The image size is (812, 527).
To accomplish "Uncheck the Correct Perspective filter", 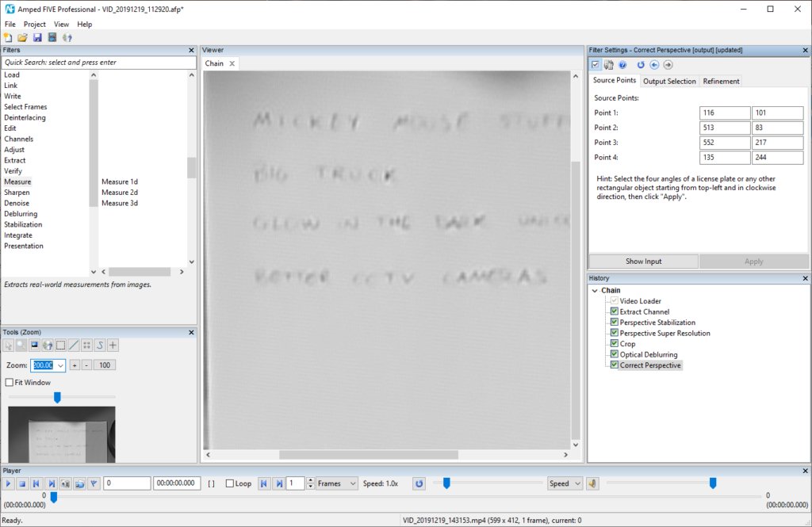I will [615, 365].
